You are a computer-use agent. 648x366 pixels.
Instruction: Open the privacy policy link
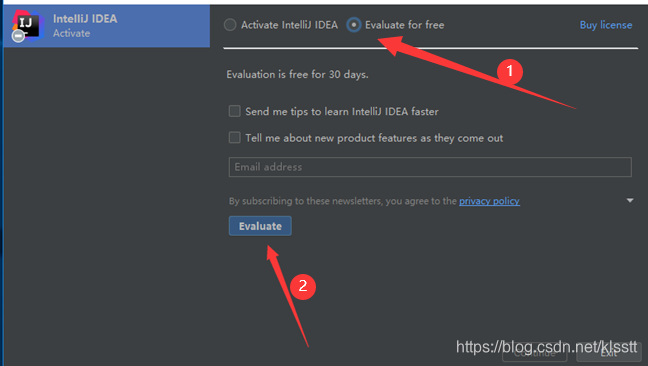pyautogui.click(x=489, y=201)
